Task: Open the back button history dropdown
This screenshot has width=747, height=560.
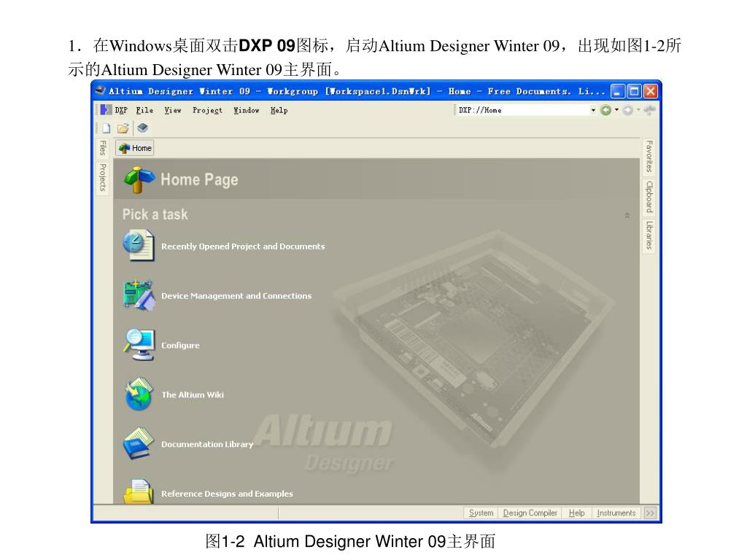Action: click(616, 110)
